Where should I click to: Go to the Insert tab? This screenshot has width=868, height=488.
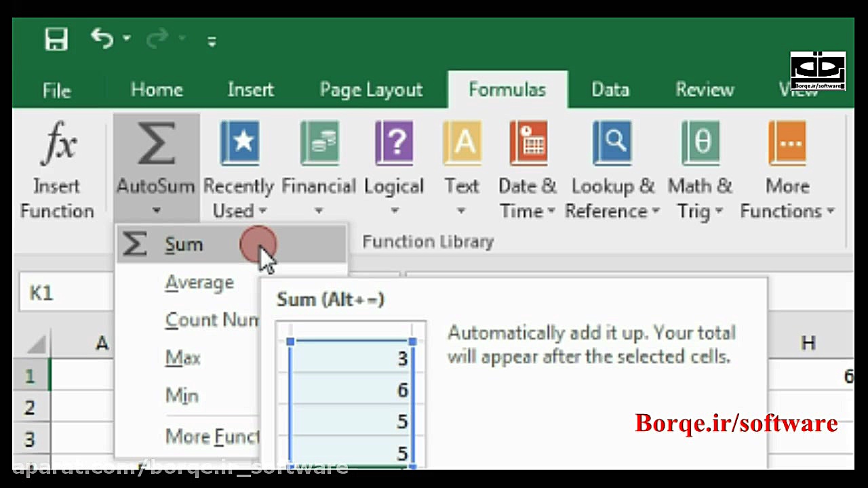(x=251, y=90)
